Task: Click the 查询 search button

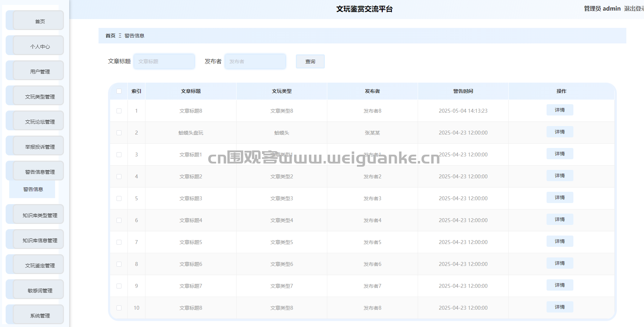Action: pos(310,61)
